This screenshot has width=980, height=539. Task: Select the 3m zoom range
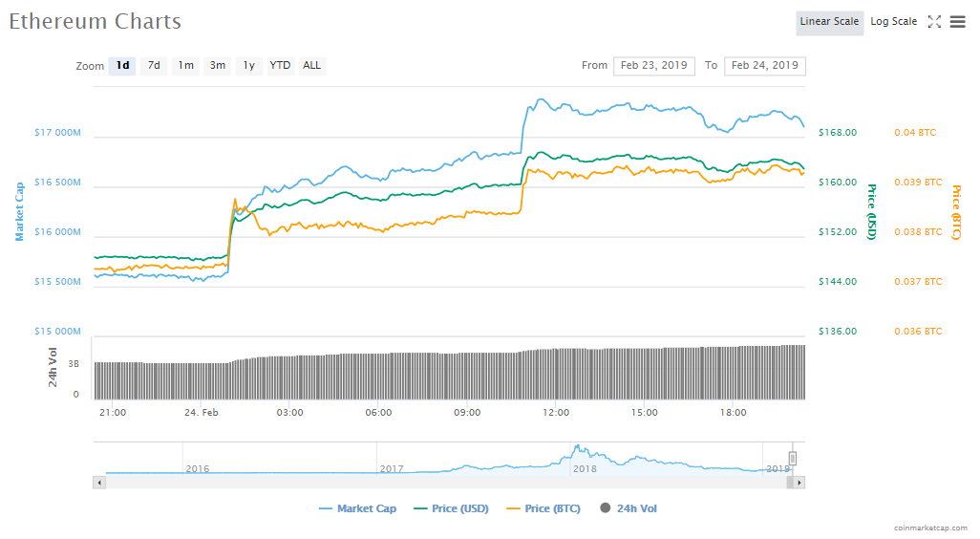click(218, 66)
